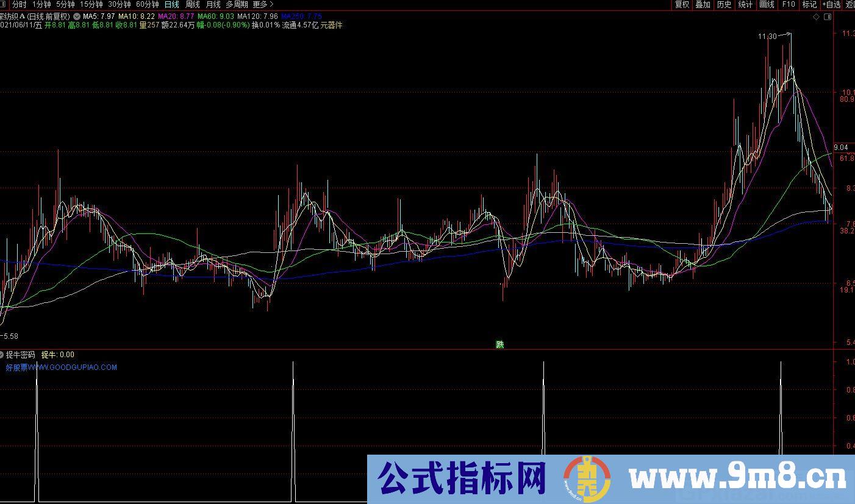The image size is (855, 504).
Task: Click the 流通4.57亿 float text
Action: (300, 26)
